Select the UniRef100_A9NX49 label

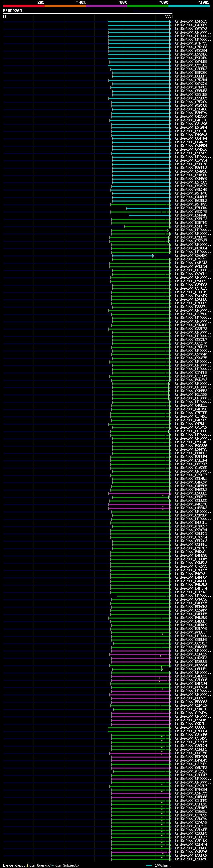(191, 190)
